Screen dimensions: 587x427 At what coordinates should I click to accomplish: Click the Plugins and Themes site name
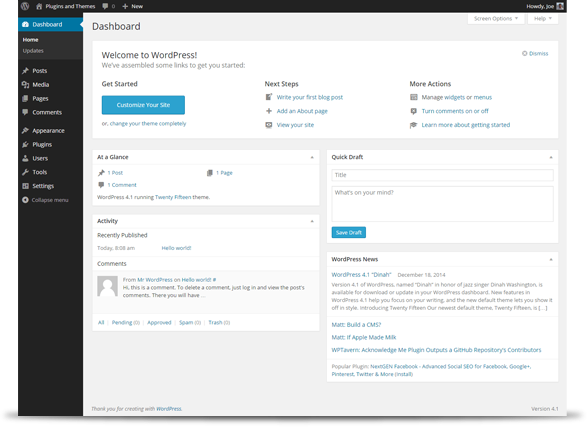(x=70, y=6)
